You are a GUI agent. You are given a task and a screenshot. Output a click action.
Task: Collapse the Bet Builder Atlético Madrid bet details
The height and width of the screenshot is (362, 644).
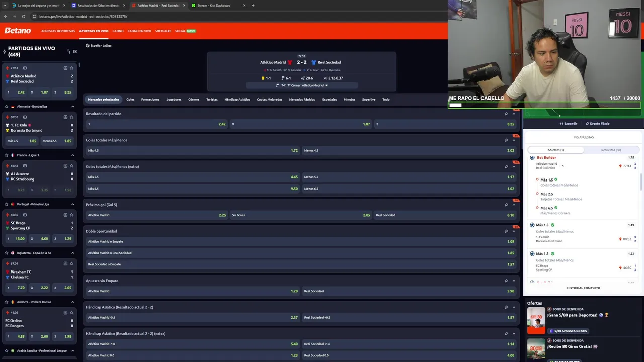pos(563,166)
